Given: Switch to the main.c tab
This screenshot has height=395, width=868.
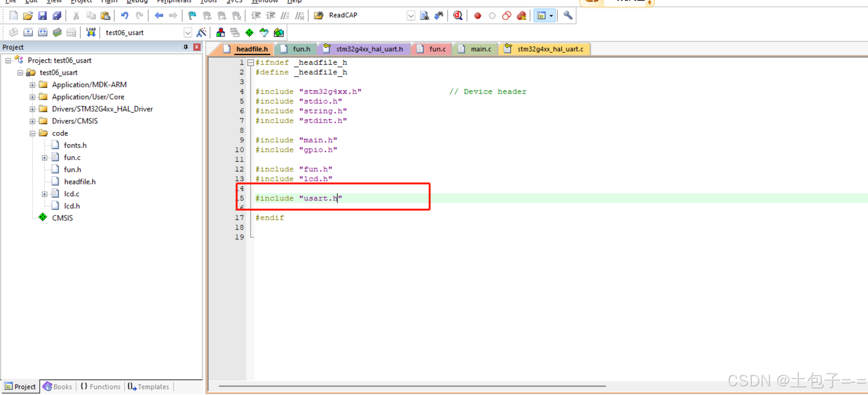Looking at the screenshot, I should coord(480,49).
